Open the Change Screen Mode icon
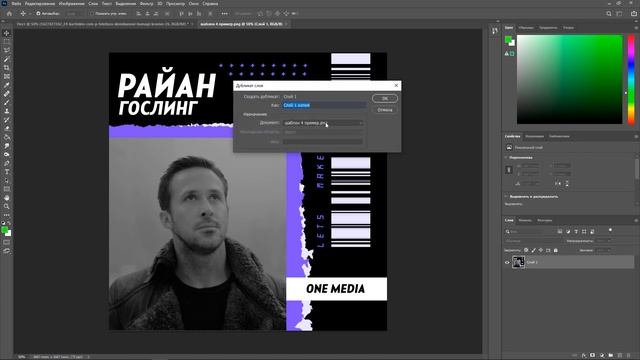This screenshot has width=640, height=360. click(7, 251)
